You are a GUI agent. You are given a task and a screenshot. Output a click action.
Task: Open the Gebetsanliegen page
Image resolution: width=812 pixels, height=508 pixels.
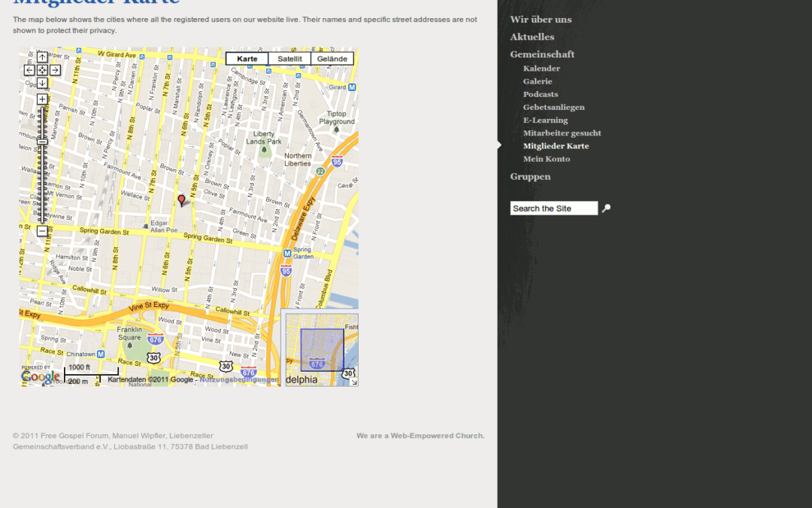[x=553, y=108]
